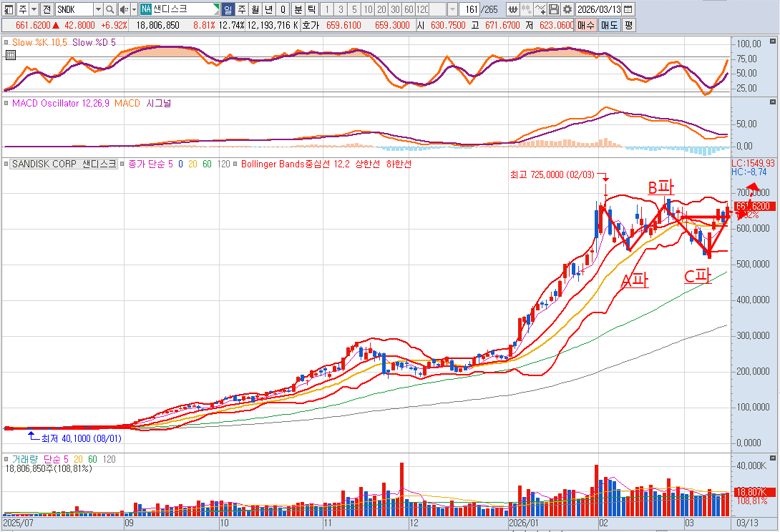Select the daily (일) chart period
The image size is (780, 532).
228,9
